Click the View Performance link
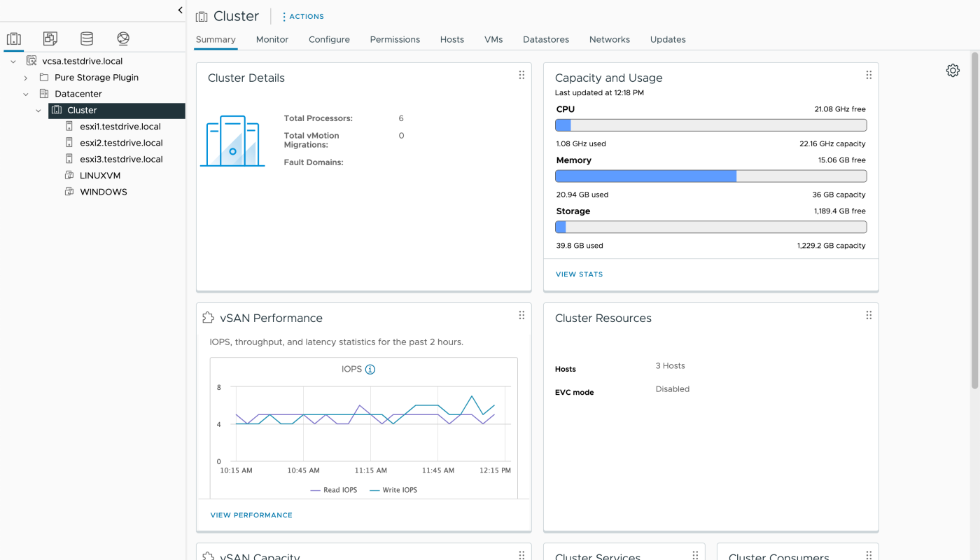The width and height of the screenshot is (980, 560). pyautogui.click(x=251, y=515)
